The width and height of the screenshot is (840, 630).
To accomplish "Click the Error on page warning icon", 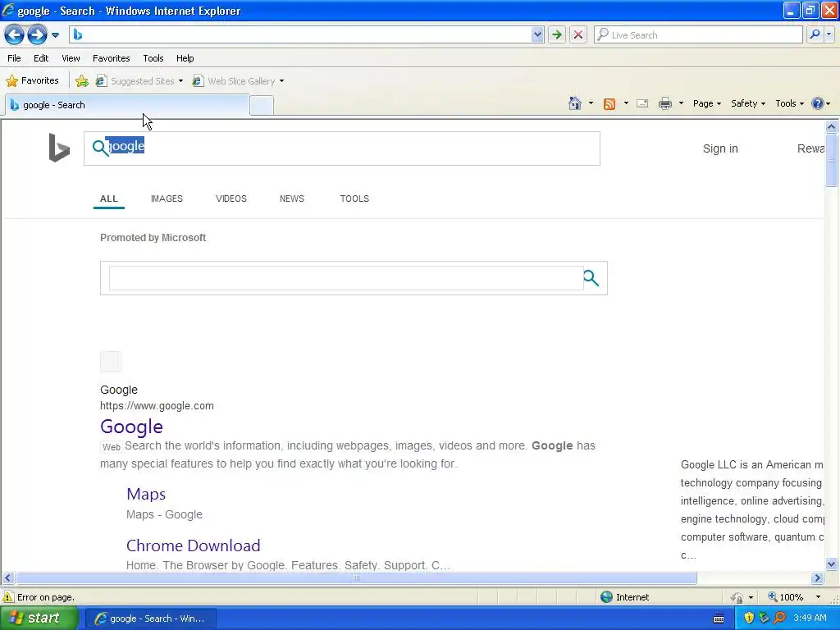I will point(8,597).
